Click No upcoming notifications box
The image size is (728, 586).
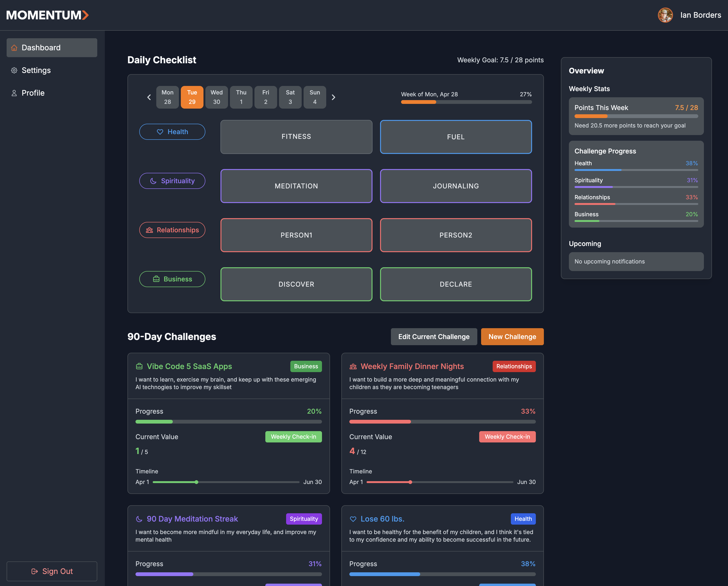click(636, 261)
